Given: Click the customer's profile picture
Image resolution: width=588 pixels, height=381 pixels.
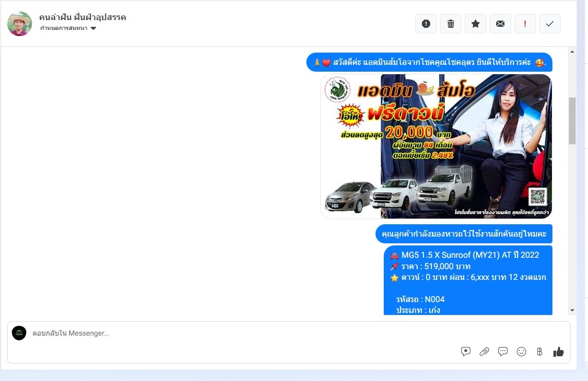Looking at the screenshot, I should click(x=20, y=23).
